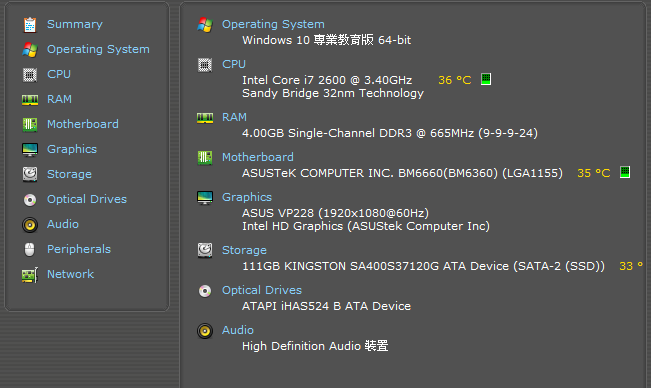
Task: Select Peripherals in the sidebar
Action: [x=79, y=249]
